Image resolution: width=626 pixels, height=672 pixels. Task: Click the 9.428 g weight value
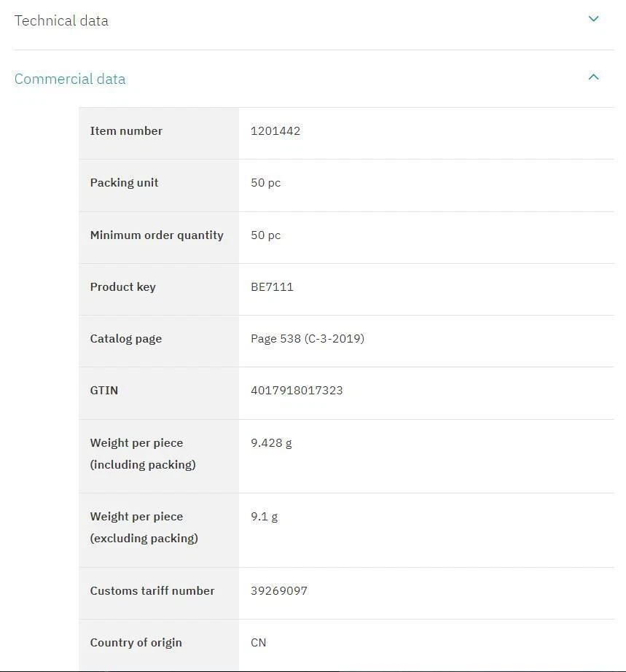pyautogui.click(x=271, y=442)
